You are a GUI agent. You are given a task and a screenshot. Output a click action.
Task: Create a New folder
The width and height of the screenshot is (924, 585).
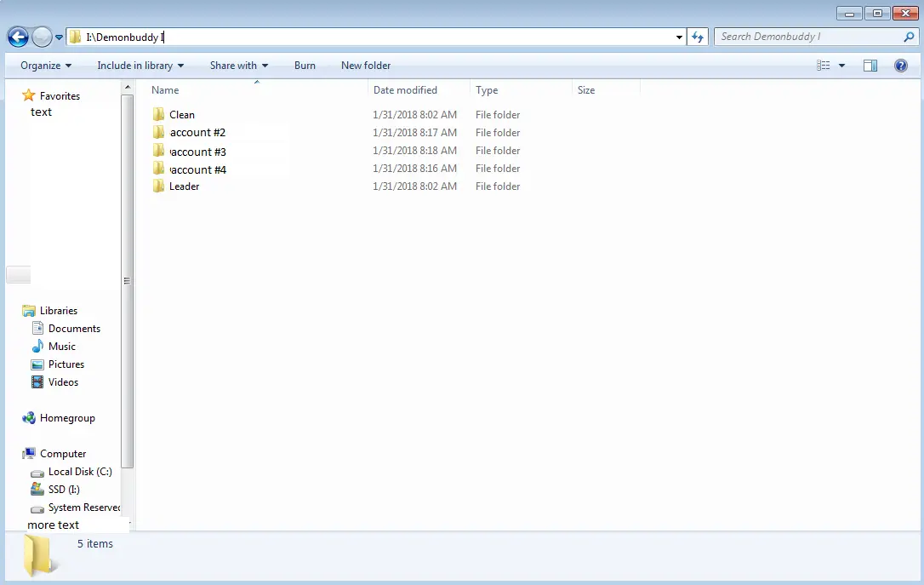click(x=365, y=66)
